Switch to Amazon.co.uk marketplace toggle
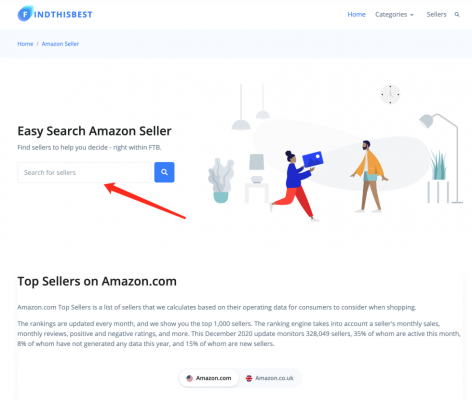This screenshot has width=472, height=400. click(270, 378)
